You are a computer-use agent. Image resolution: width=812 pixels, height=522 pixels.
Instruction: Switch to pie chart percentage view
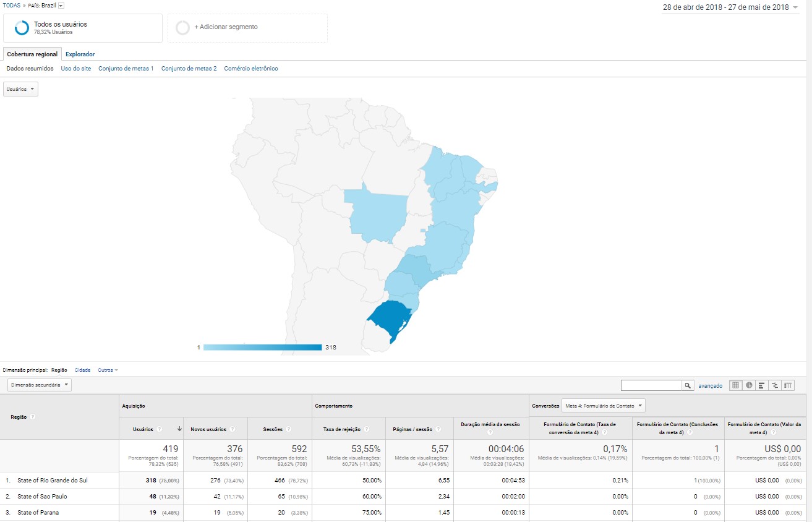click(749, 385)
